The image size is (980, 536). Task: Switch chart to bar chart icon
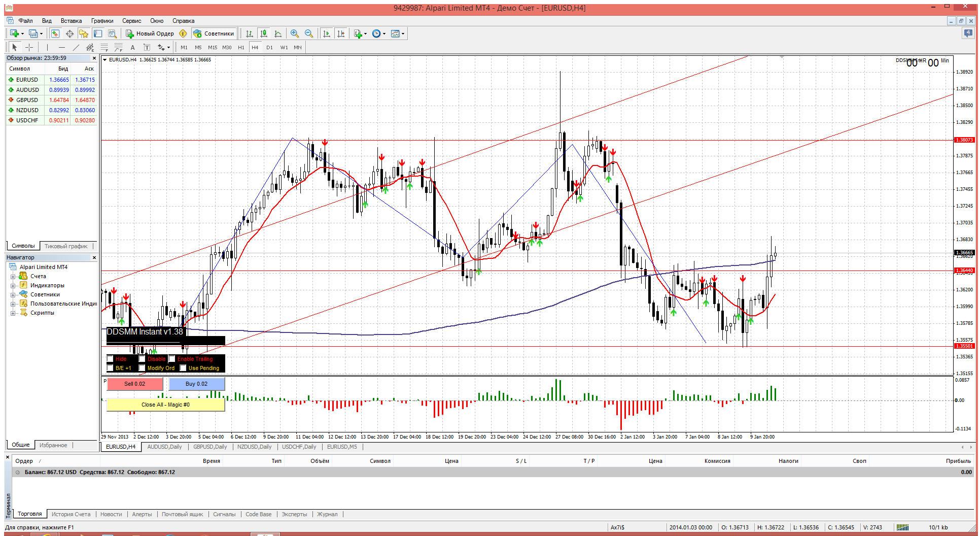250,33
